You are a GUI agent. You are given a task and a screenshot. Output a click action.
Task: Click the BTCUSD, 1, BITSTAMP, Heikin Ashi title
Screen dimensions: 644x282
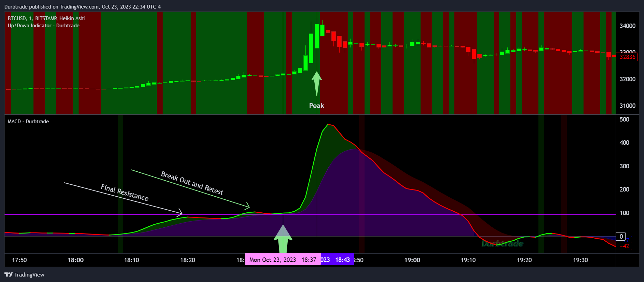46,18
